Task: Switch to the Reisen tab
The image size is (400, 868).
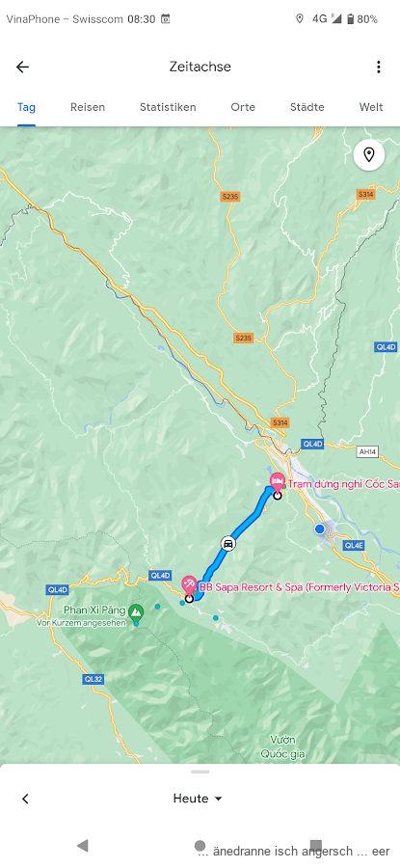Action: coord(88,107)
